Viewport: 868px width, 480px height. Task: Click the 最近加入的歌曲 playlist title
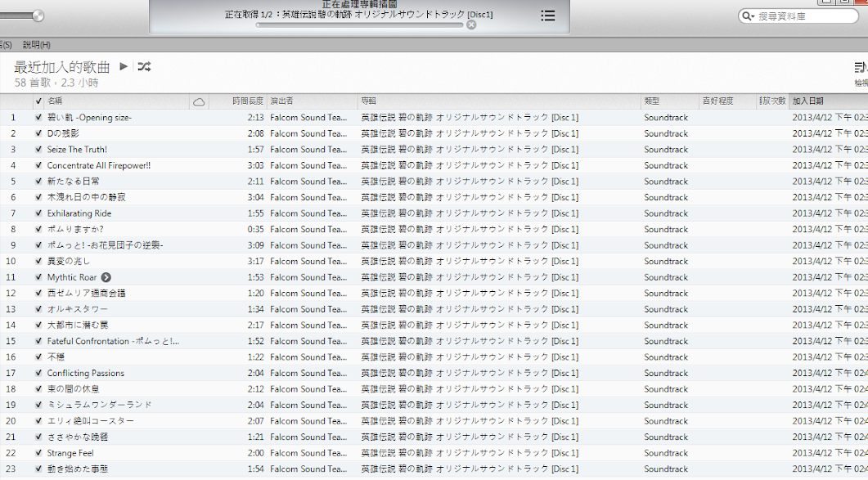click(x=62, y=67)
